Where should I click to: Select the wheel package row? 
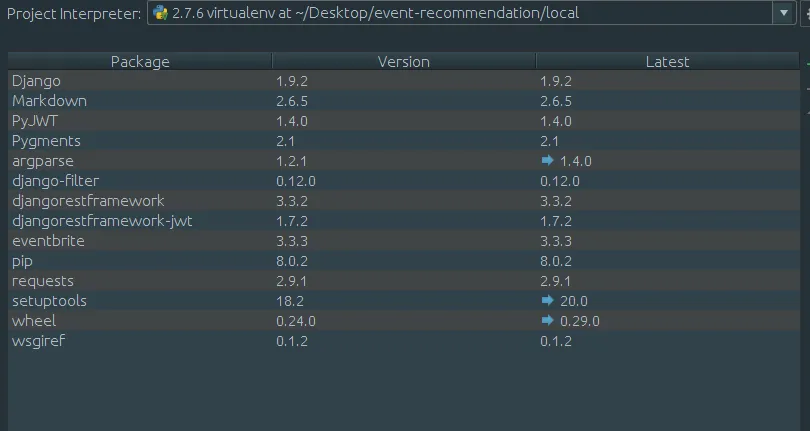pos(404,320)
